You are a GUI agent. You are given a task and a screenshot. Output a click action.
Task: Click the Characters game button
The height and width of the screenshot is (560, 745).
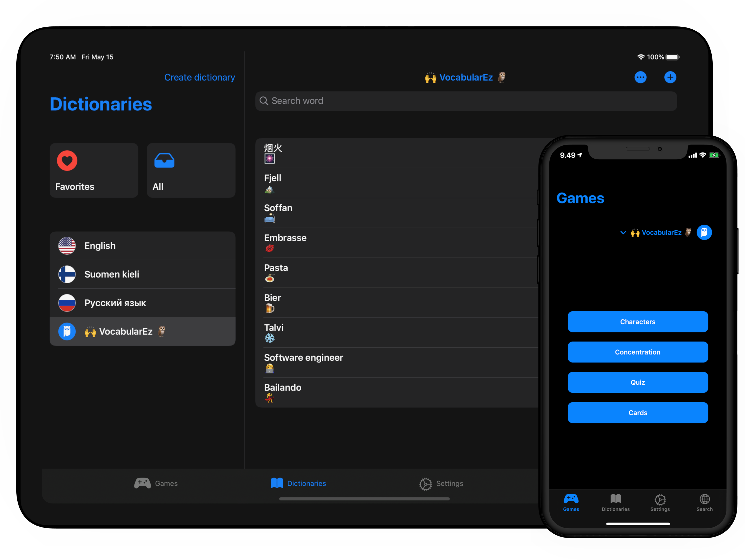637,322
